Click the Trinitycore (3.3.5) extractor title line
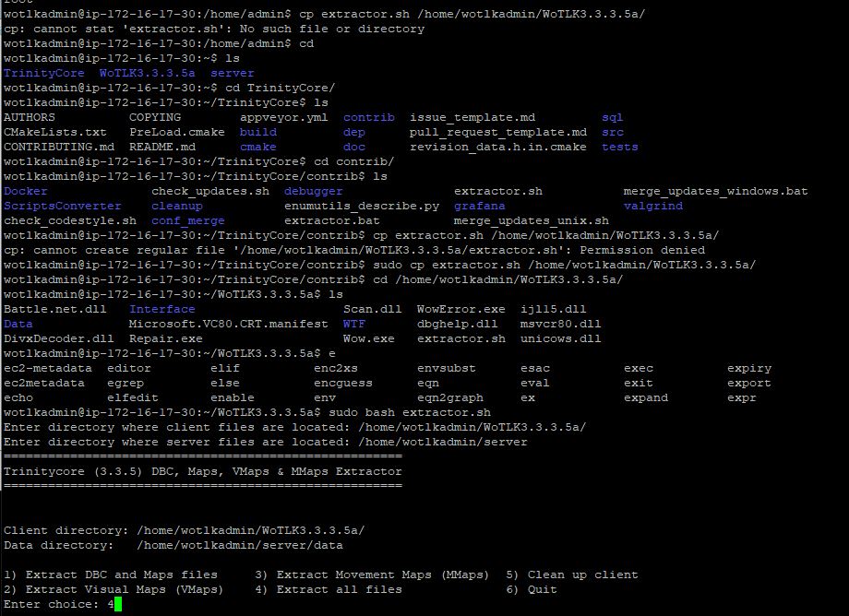 (x=203, y=471)
